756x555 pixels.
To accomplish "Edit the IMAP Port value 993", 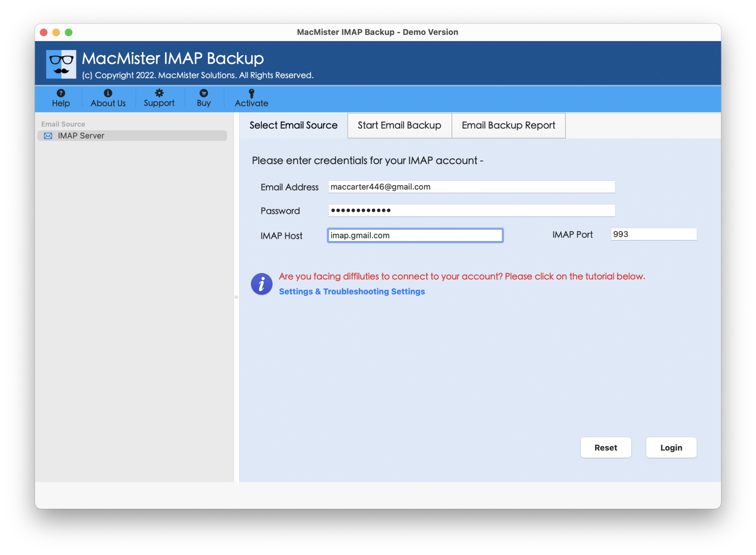I will (x=653, y=234).
